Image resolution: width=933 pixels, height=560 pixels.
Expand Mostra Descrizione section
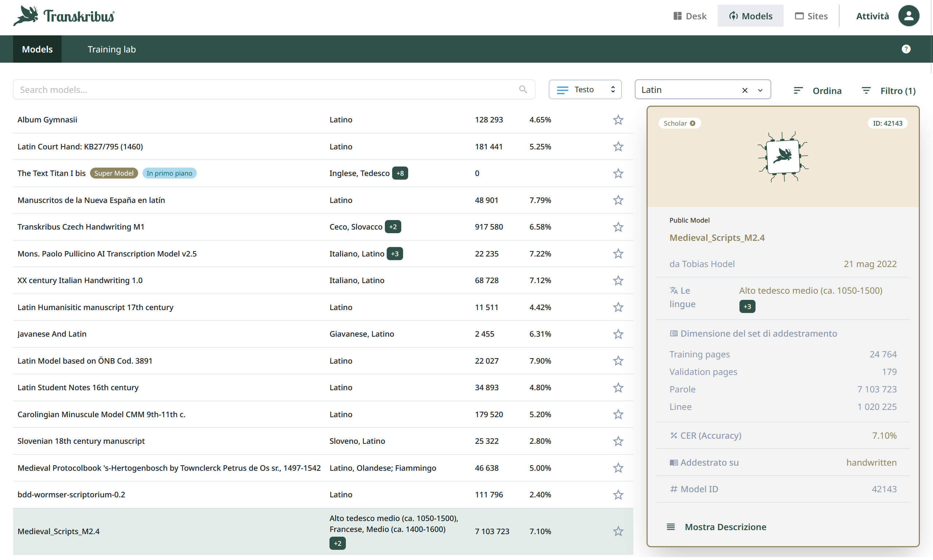(725, 527)
